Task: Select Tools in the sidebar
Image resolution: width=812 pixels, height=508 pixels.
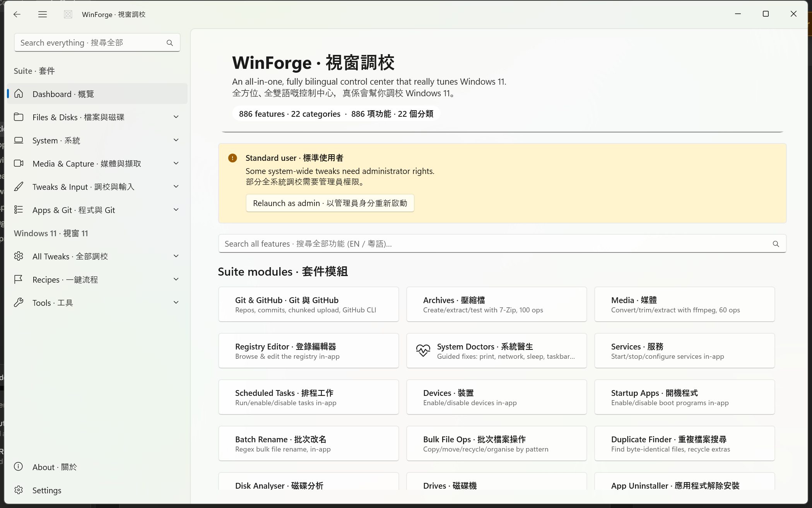Action: pyautogui.click(x=97, y=303)
